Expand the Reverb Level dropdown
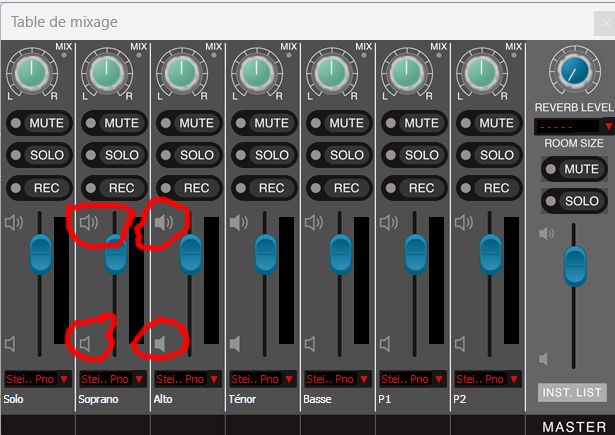The height and width of the screenshot is (435, 615). point(607,126)
